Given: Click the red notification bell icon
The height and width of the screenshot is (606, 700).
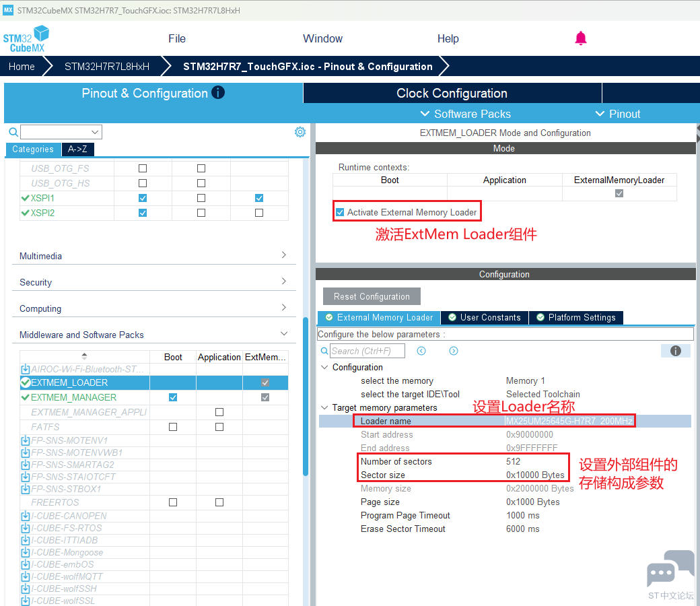Looking at the screenshot, I should 580,38.
